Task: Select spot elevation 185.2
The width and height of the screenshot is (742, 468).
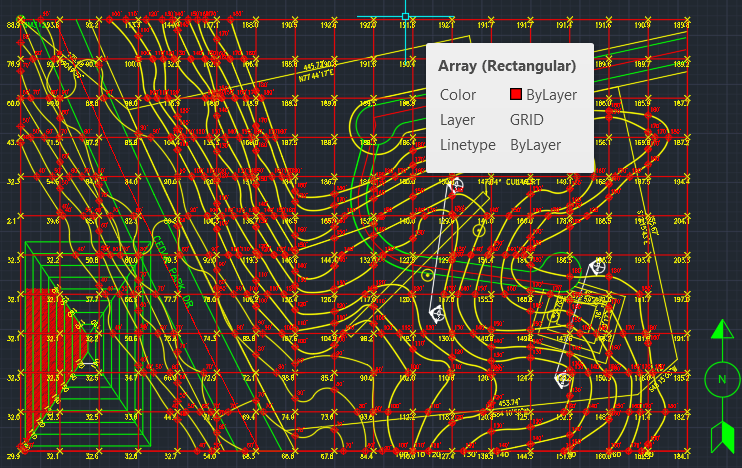Action: point(681,378)
